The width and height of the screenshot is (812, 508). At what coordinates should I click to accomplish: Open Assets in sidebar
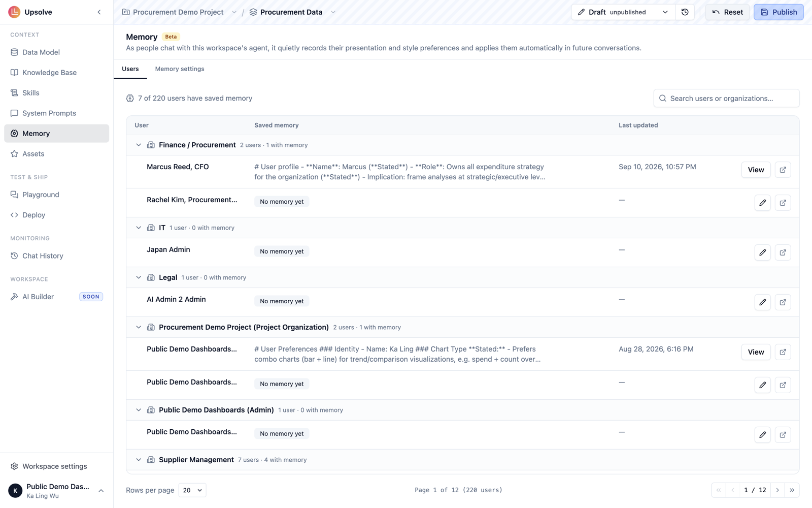56,154
